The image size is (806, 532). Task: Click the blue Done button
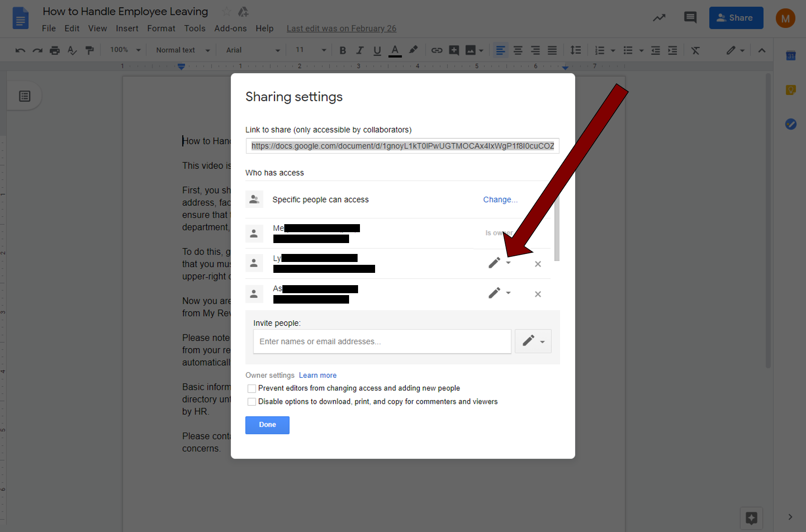point(267,425)
